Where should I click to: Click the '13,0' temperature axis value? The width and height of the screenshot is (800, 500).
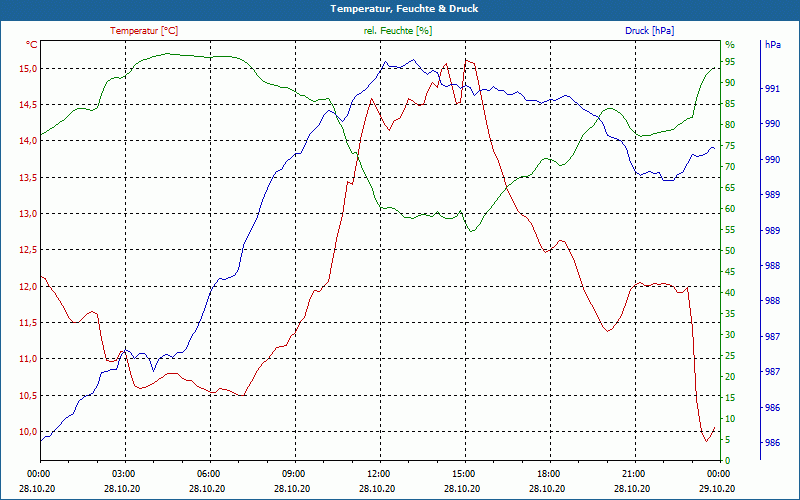[x=29, y=214]
